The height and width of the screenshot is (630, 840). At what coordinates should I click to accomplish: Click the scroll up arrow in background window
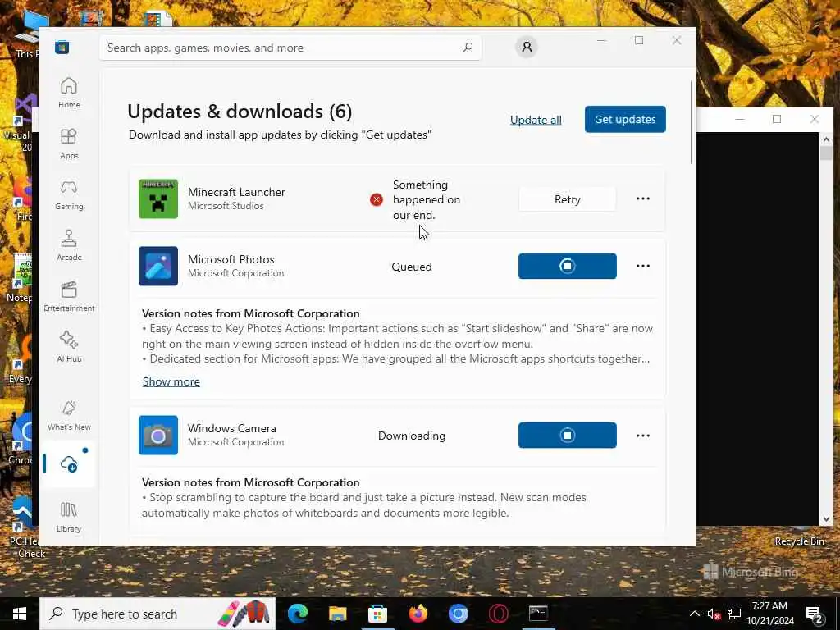pyautogui.click(x=826, y=139)
